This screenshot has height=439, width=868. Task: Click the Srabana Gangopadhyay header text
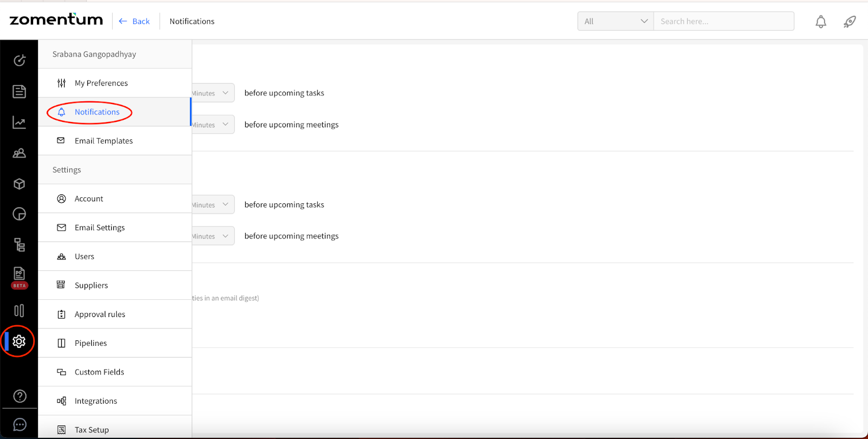click(94, 54)
